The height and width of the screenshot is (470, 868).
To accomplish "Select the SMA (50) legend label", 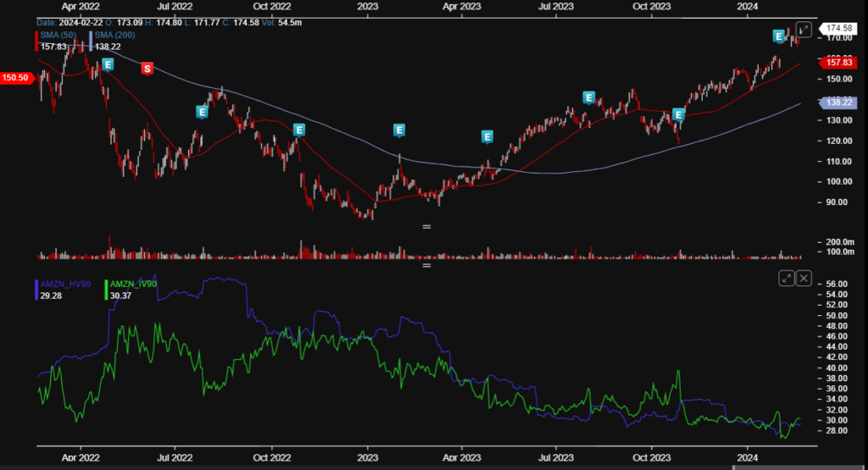I will [x=58, y=35].
